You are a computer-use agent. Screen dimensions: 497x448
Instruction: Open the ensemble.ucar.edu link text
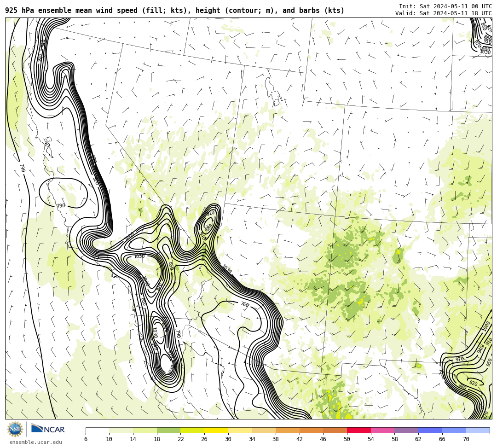(35, 442)
